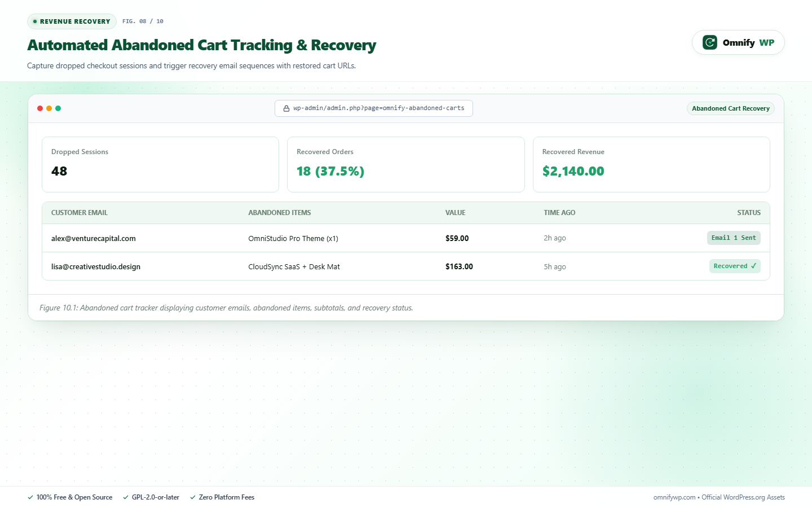
Task: Click the Dropped Sessions label
Action: coord(80,152)
